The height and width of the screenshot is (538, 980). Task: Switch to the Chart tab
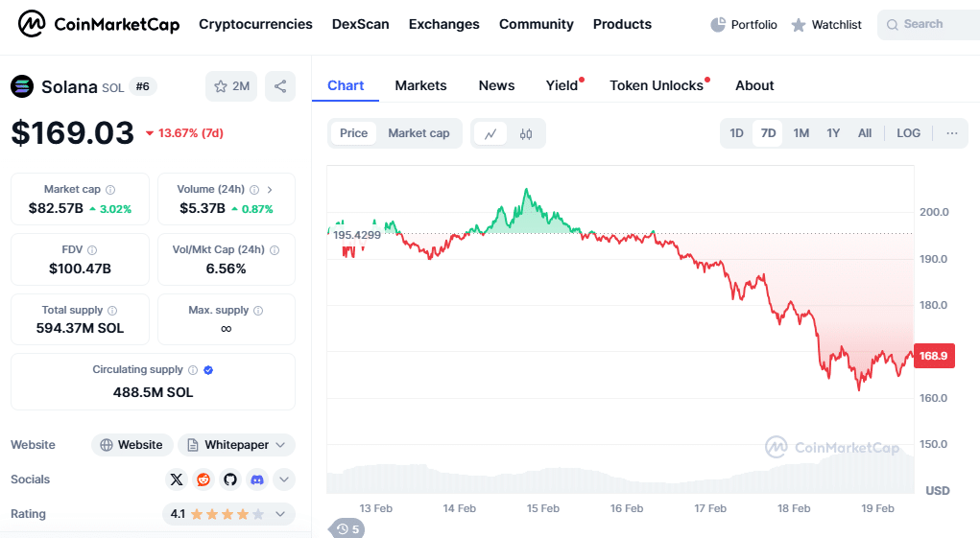[346, 85]
